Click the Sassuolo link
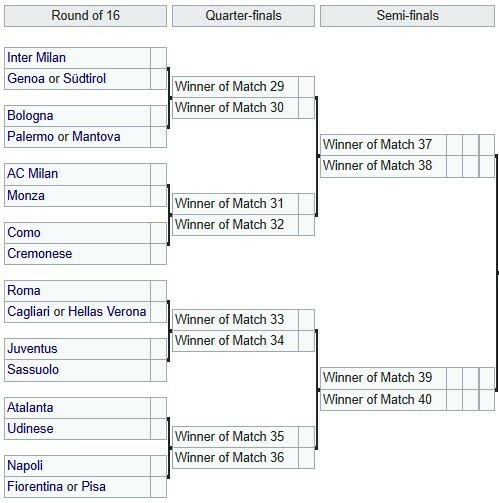Screen dimensions: 499x503 click(x=33, y=370)
